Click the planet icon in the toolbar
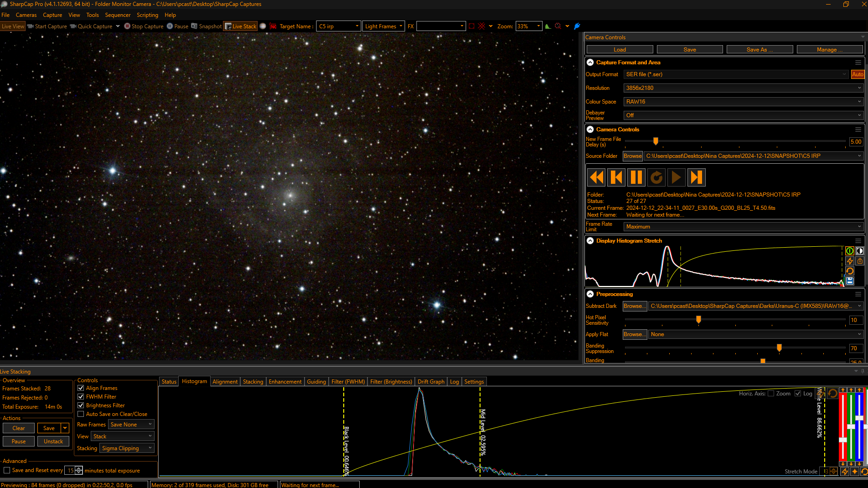The width and height of the screenshot is (868, 488). (x=263, y=26)
